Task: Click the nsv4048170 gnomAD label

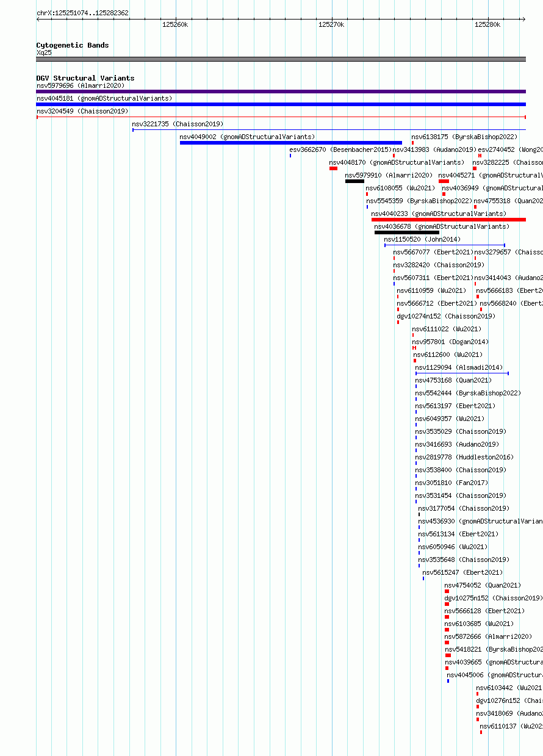Action: [397, 162]
